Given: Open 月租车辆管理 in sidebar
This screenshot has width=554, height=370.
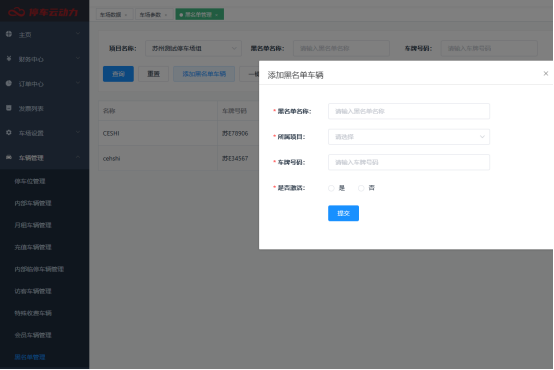Looking at the screenshot, I should (x=33, y=225).
